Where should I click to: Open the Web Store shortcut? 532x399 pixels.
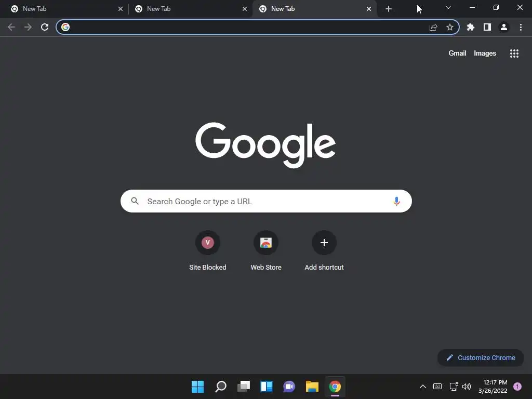click(266, 251)
